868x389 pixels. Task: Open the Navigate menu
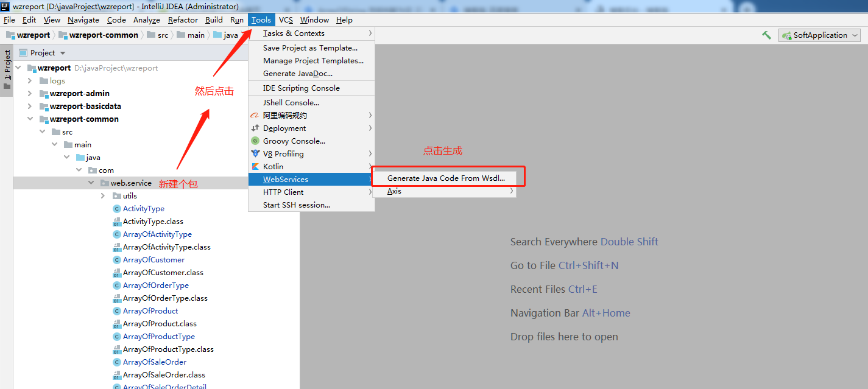click(83, 20)
